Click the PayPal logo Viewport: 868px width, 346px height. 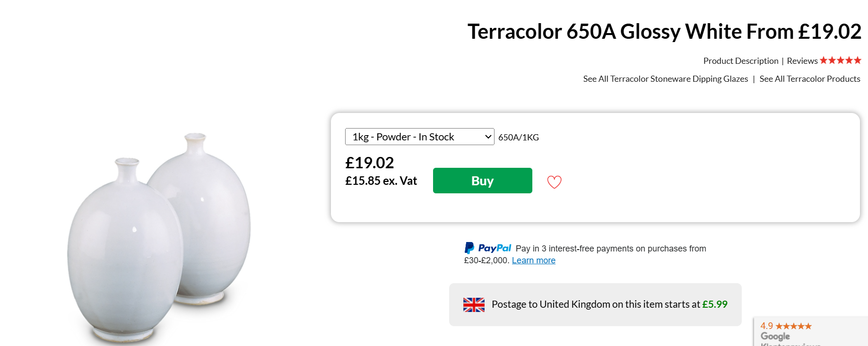click(x=488, y=248)
